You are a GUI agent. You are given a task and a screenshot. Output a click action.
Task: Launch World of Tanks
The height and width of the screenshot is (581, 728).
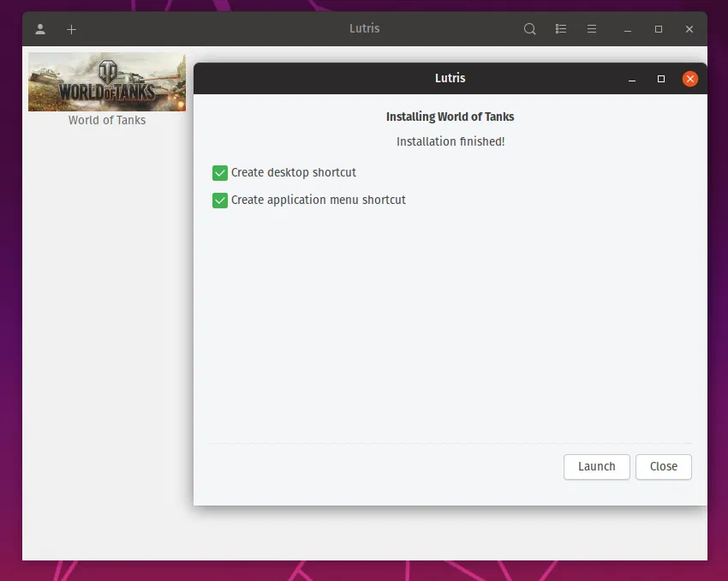(x=597, y=467)
